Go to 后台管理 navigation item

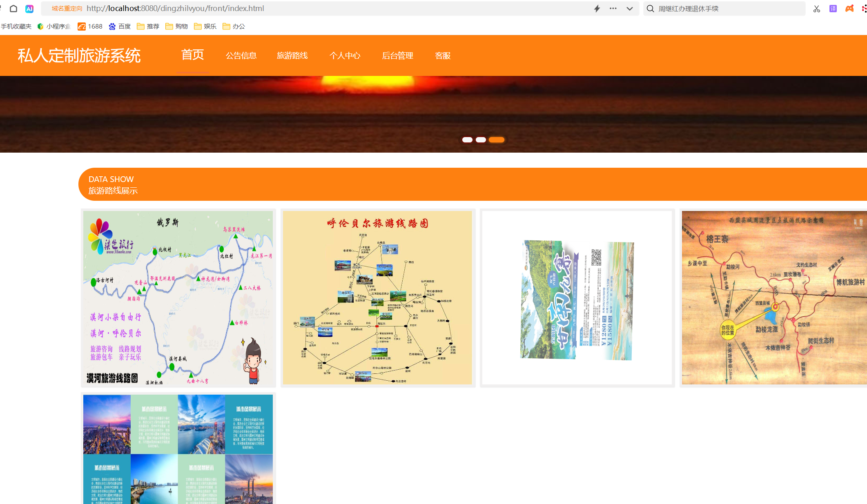click(397, 56)
